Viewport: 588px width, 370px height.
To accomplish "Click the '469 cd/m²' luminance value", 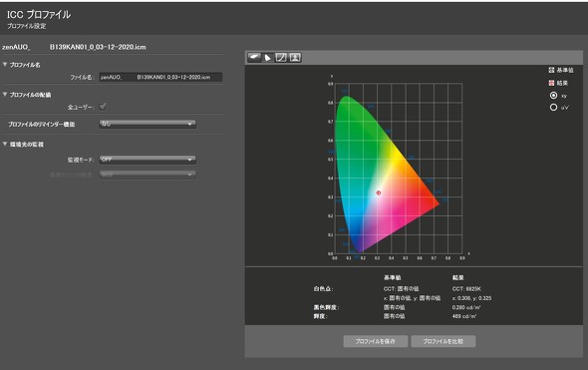I will [x=464, y=316].
